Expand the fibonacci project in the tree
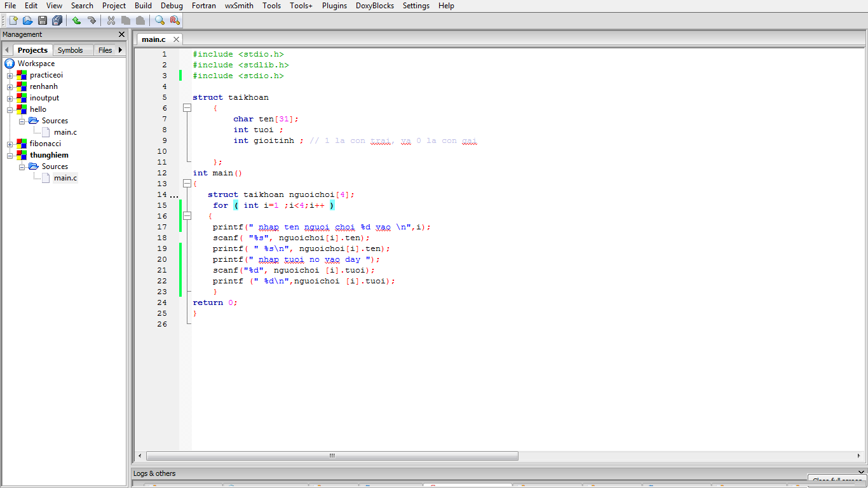Viewport: 868px width, 488px height. point(10,144)
